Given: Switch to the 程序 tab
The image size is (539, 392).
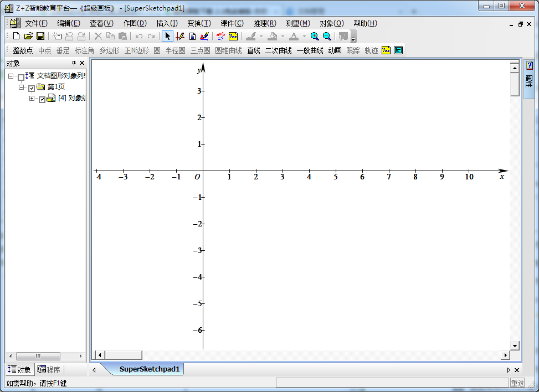Looking at the screenshot, I should (x=49, y=370).
